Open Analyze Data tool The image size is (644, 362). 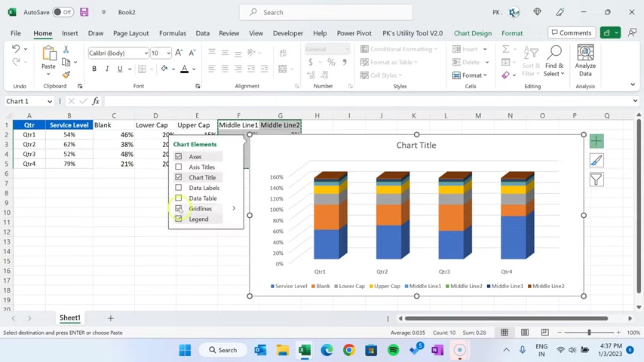point(585,61)
